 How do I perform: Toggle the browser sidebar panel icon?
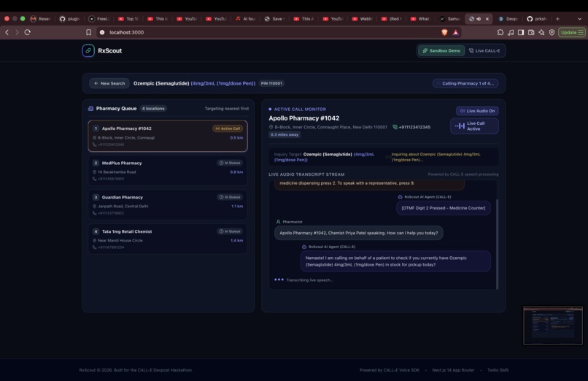pos(521,32)
